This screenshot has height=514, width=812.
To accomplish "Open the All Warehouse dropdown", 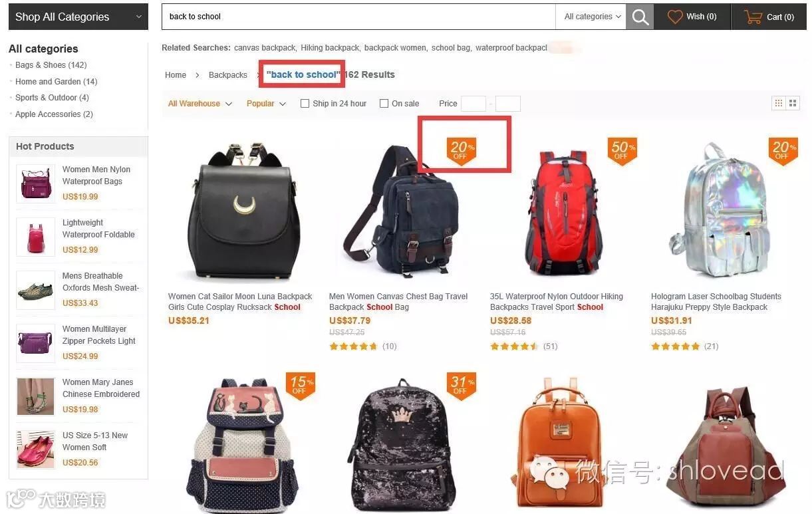I will [x=200, y=104].
